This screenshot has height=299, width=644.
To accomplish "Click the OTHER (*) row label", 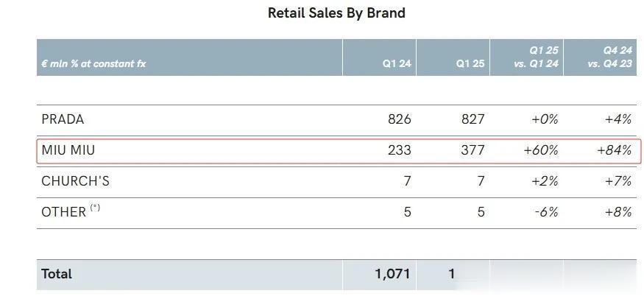I will [71, 211].
